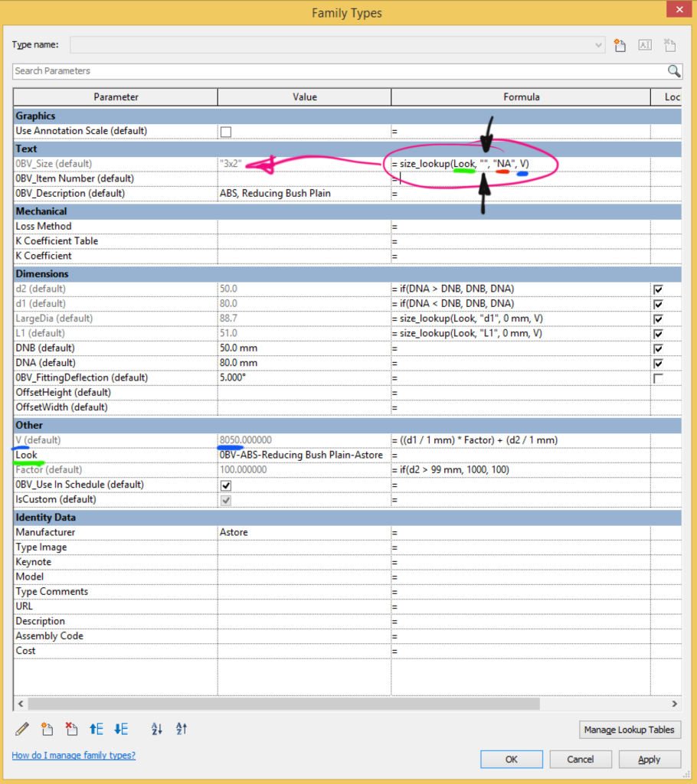Click the horizontal scrollbar right arrow
Viewport: 697px width, 784px height.
[675, 704]
